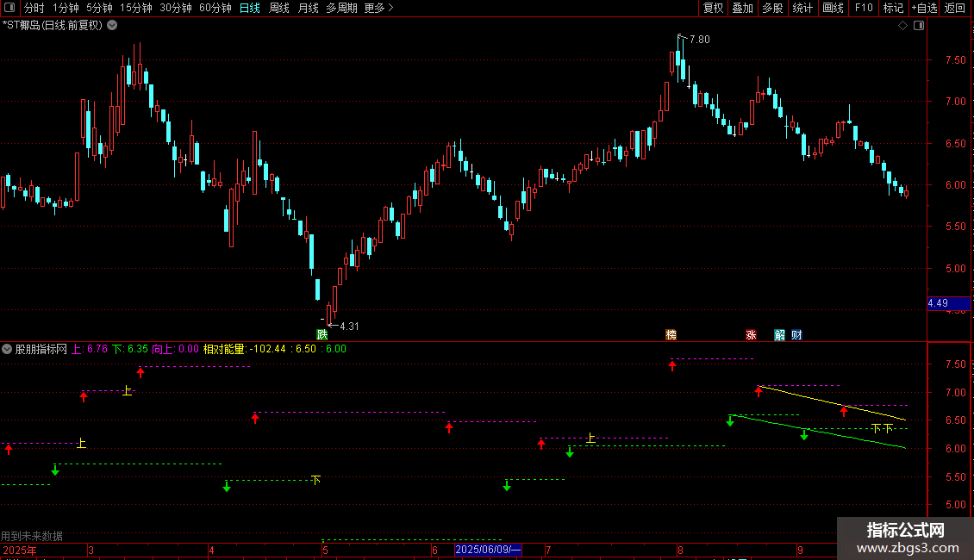Click the 4.49 price tag on axis
The width and height of the screenshot is (974, 560).
tap(948, 303)
